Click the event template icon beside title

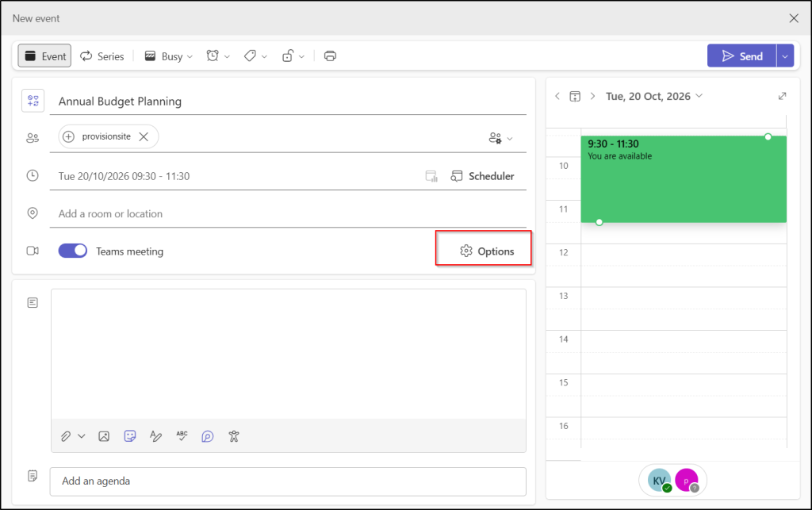pos(33,101)
